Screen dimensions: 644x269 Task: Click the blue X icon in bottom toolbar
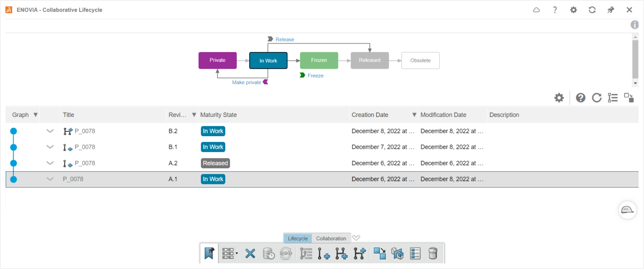[x=250, y=253]
